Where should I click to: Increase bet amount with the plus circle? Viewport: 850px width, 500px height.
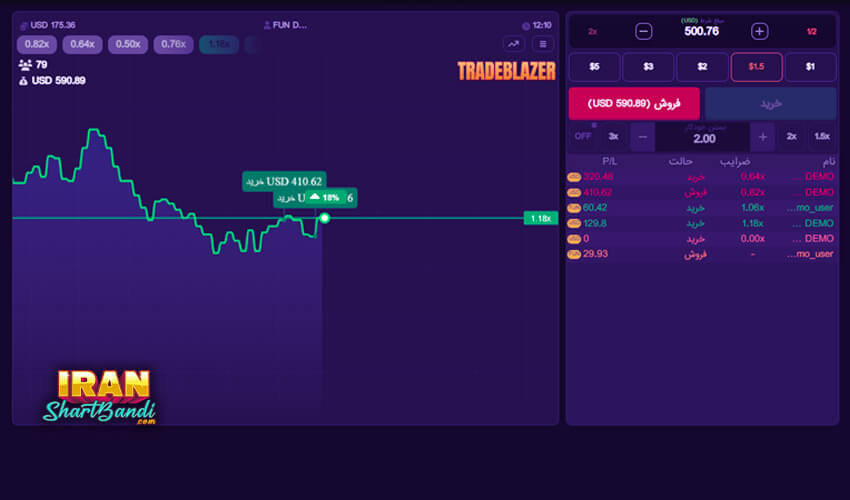[759, 31]
